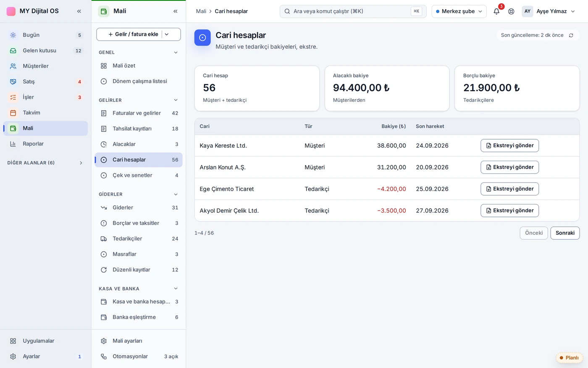This screenshot has height=368, width=588.
Task: Click the Raporlar bar chart icon
Action: [x=13, y=144]
